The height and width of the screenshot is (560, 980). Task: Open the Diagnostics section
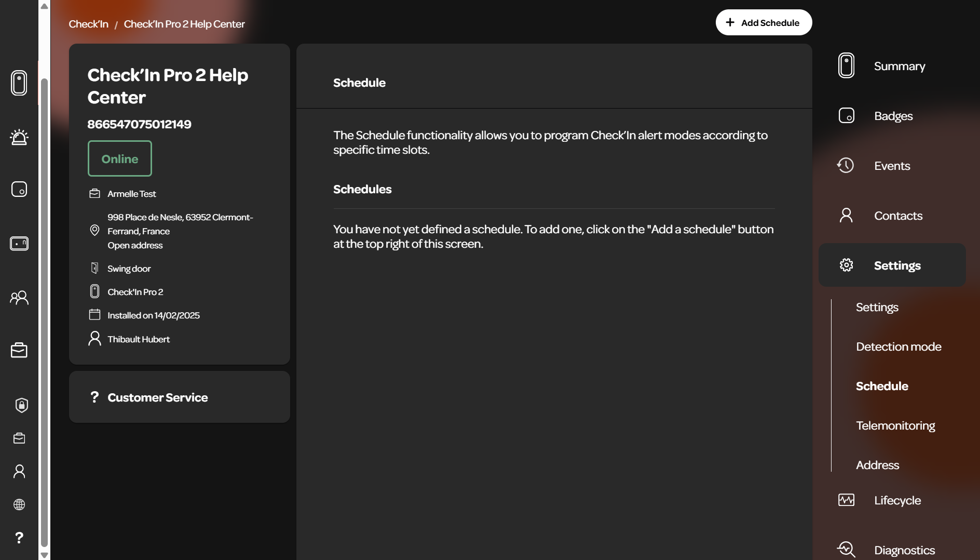click(x=904, y=550)
